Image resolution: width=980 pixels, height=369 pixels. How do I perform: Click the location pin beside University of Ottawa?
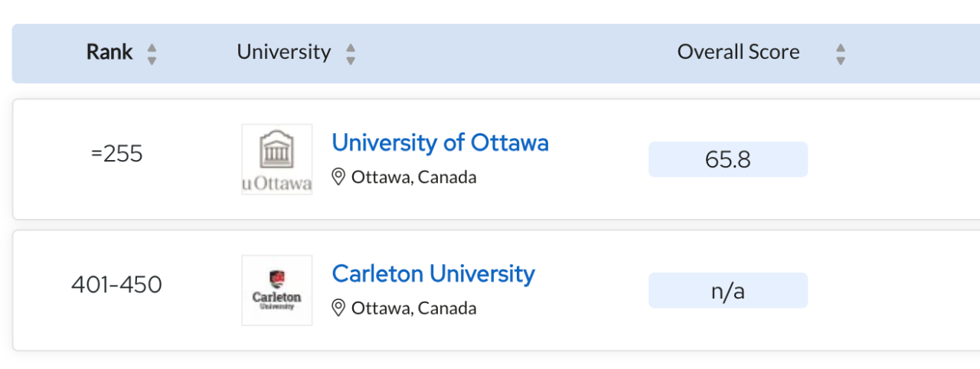[x=338, y=178]
